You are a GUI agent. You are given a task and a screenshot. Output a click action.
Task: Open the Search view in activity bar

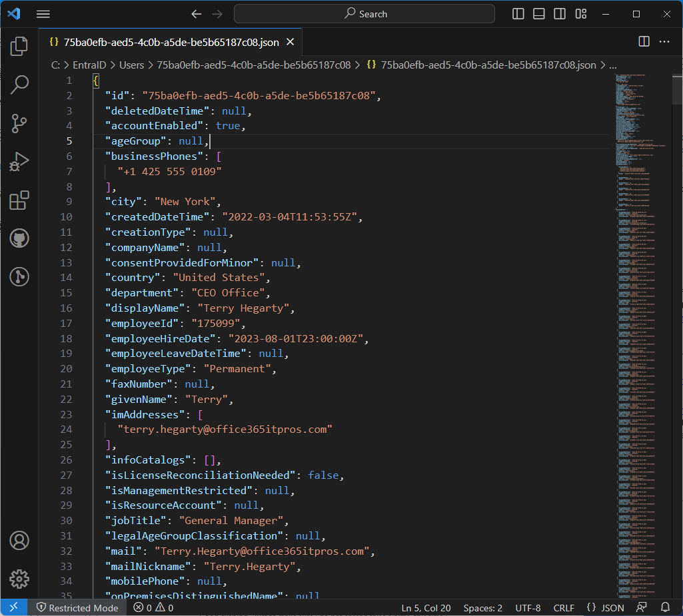tap(19, 85)
